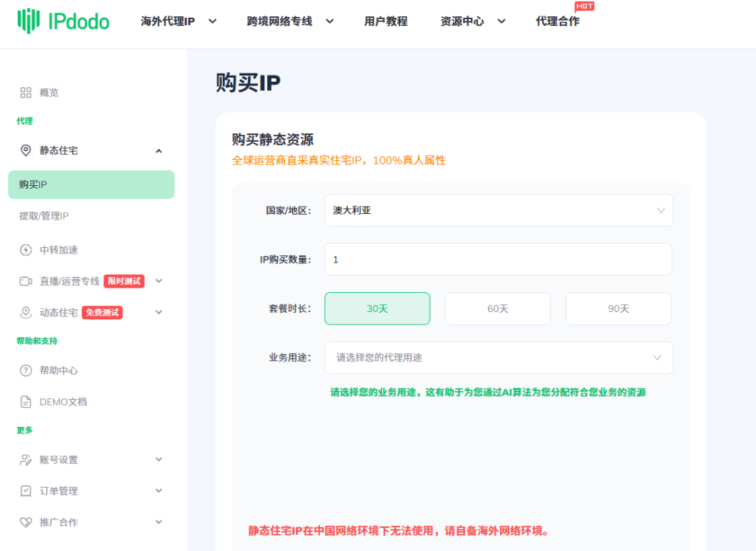Open the 用户教程 top menu item
The height and width of the screenshot is (551, 756).
(385, 21)
